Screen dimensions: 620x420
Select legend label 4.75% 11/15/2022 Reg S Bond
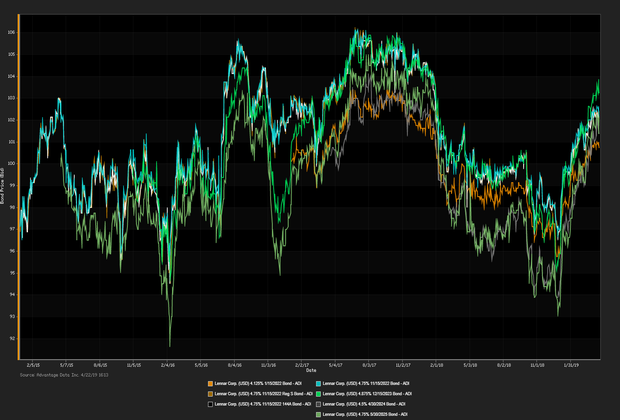click(x=264, y=394)
